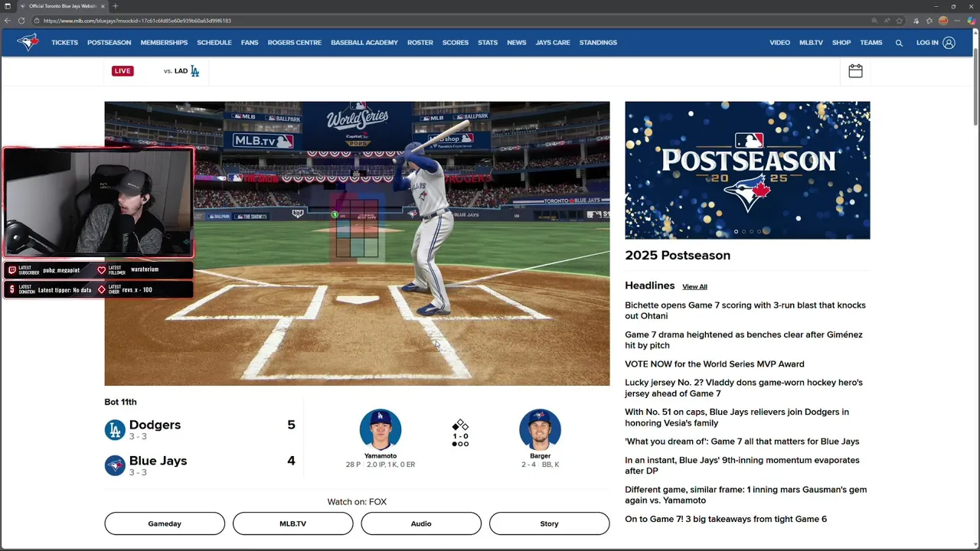The width and height of the screenshot is (980, 551).
Task: Open the FANS menu
Action: coord(250,43)
